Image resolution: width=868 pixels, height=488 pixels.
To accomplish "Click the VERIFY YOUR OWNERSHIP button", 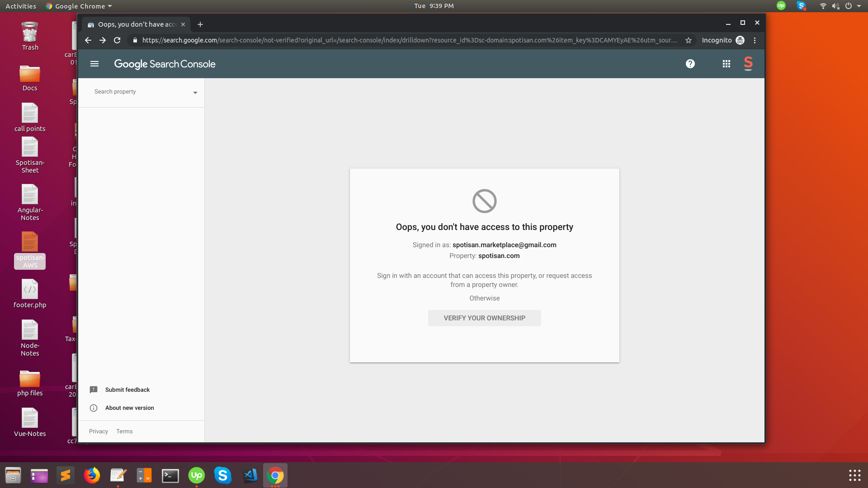I will tap(484, 318).
